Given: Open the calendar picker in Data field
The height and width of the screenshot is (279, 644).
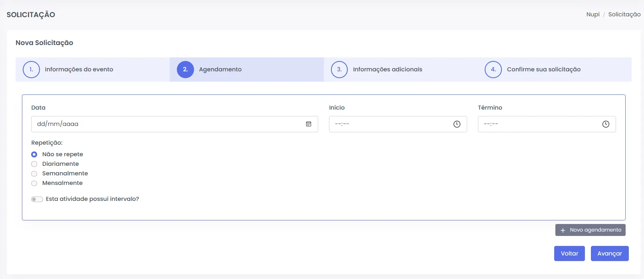Looking at the screenshot, I should 309,124.
